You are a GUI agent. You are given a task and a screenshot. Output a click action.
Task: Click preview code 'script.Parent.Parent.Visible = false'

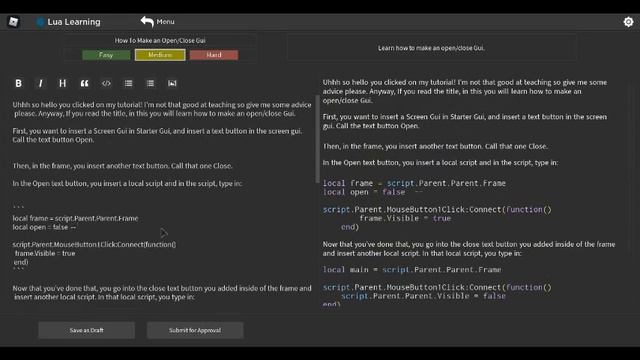click(x=423, y=296)
